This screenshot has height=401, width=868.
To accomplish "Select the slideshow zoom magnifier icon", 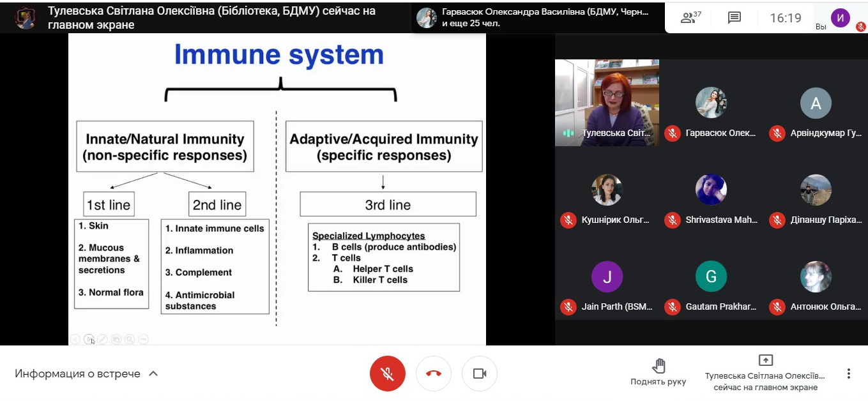I will tap(130, 340).
